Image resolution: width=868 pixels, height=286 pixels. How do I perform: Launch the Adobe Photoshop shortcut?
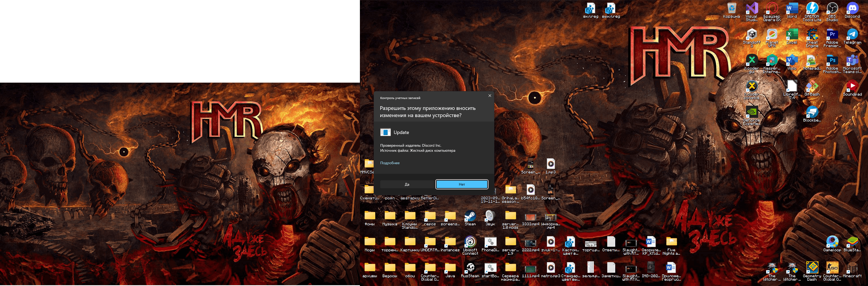pyautogui.click(x=832, y=64)
